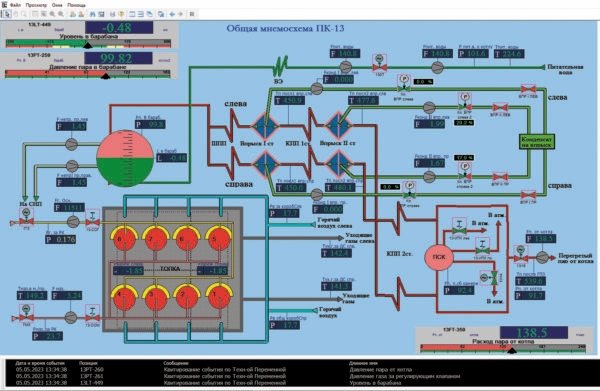Click the Впрыск II ст lower-right injector
This screenshot has height=391, width=600.
(338, 164)
